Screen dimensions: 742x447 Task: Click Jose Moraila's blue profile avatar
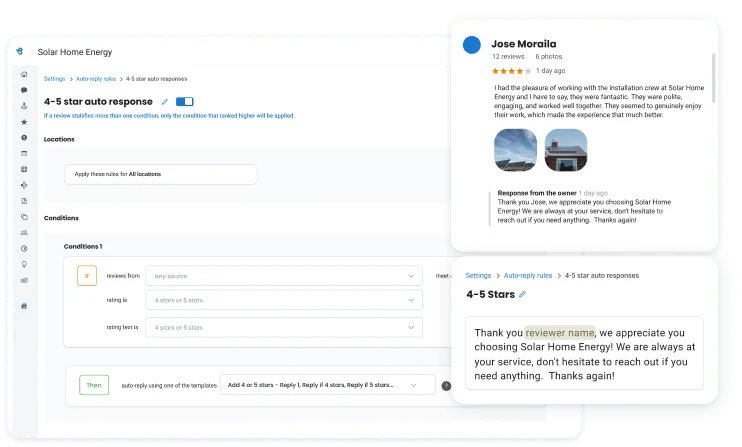tap(472, 45)
